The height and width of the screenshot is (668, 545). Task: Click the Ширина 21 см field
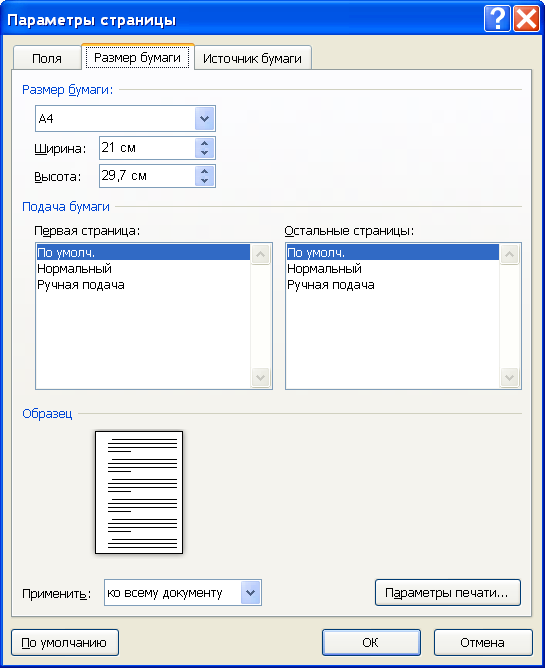click(147, 148)
